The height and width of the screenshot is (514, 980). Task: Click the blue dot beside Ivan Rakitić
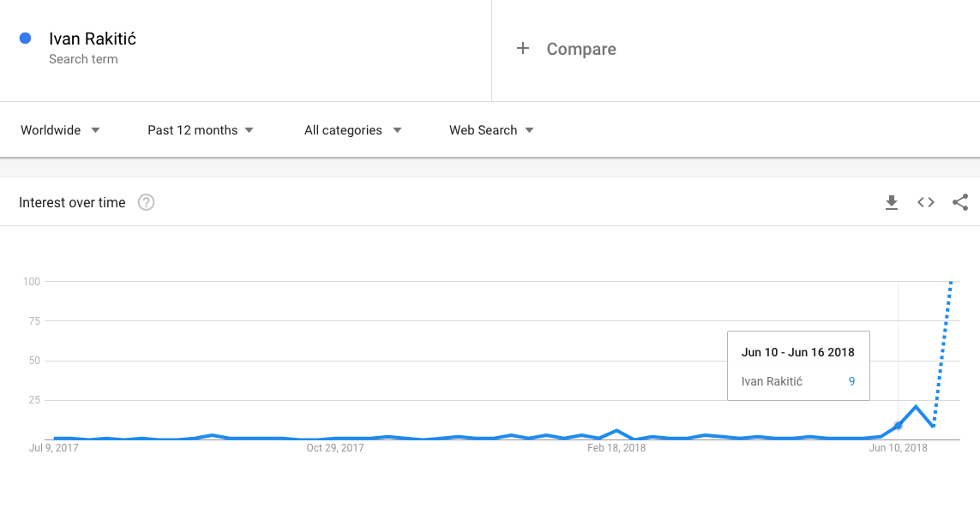(x=26, y=39)
